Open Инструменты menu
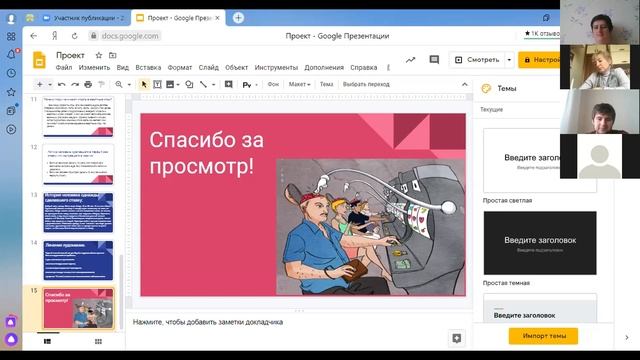The image size is (640, 360). [x=276, y=68]
